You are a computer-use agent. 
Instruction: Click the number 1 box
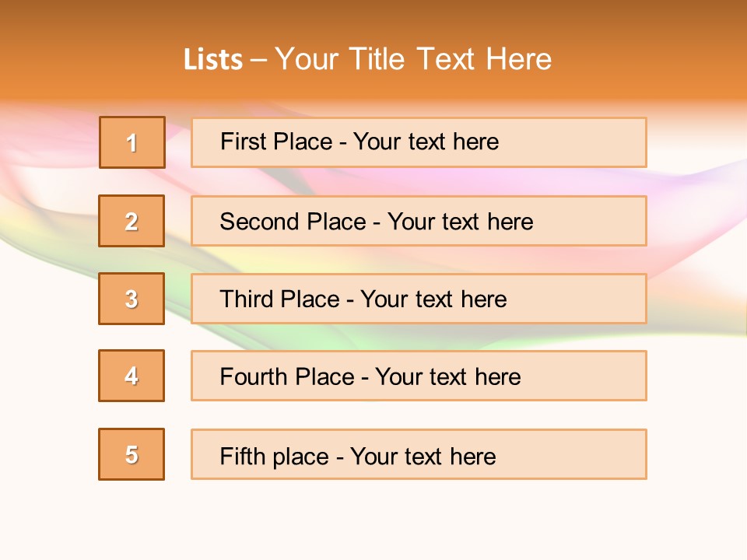(132, 142)
